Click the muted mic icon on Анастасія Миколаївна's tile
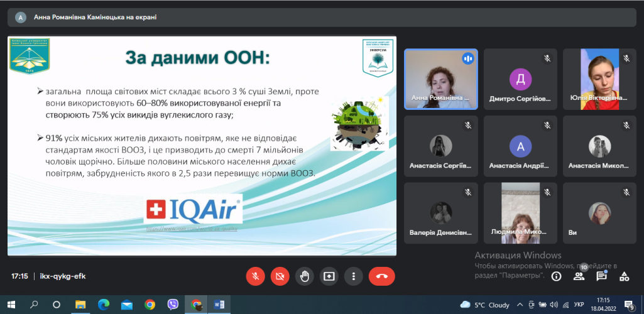The image size is (644, 314). (626, 125)
